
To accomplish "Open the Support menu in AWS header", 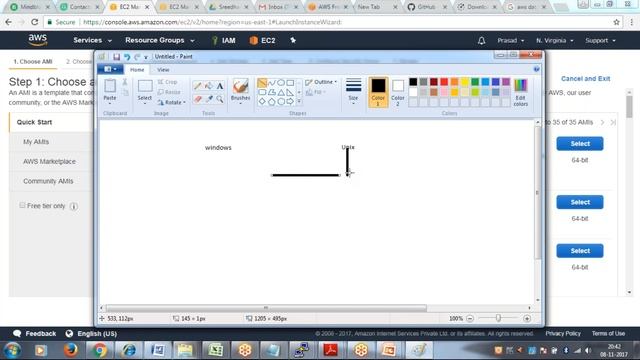I will (600, 40).
